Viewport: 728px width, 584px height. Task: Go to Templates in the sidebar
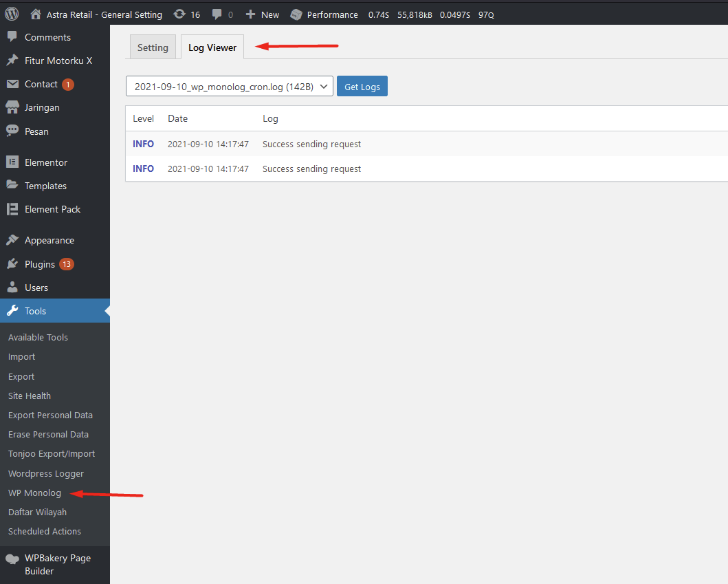[x=45, y=186]
